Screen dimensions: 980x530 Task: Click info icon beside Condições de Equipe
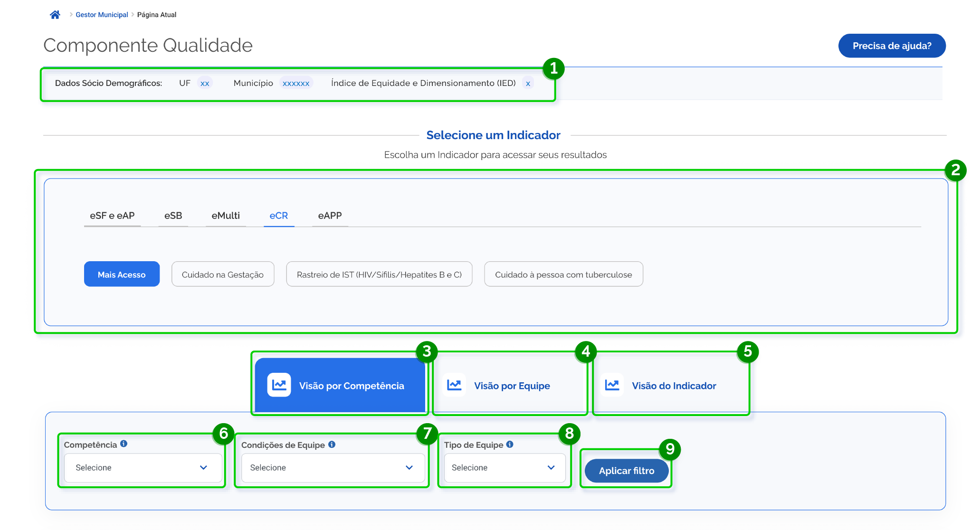coord(332,445)
